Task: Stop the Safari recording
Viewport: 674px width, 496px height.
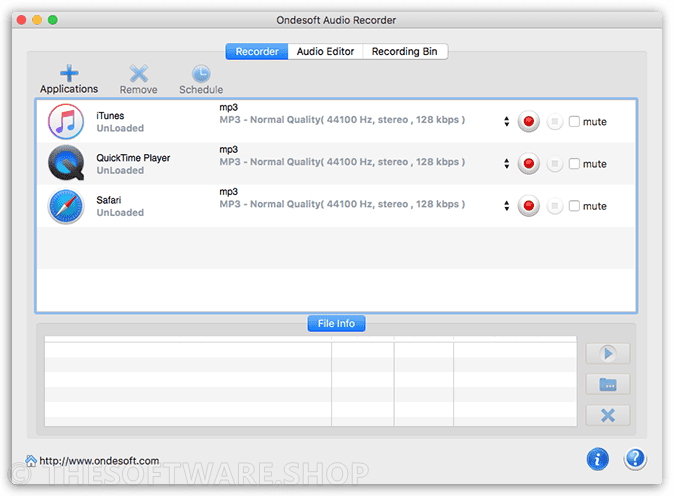Action: pos(555,206)
